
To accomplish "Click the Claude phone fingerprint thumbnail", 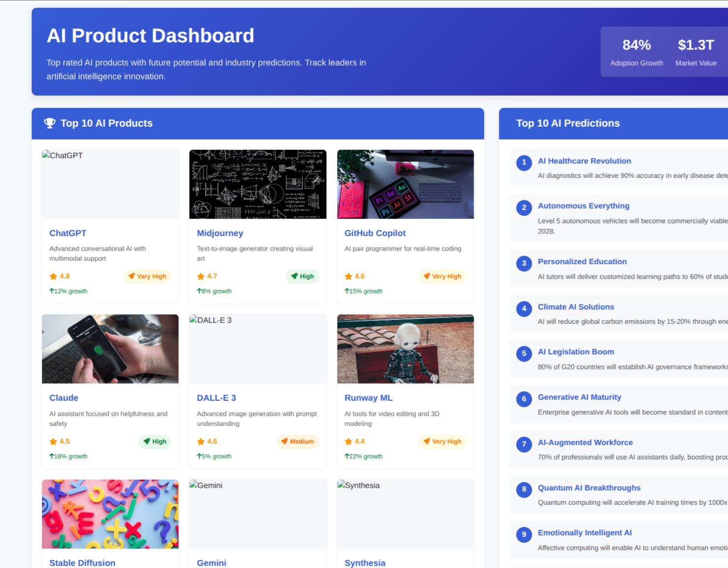I will 110,349.
